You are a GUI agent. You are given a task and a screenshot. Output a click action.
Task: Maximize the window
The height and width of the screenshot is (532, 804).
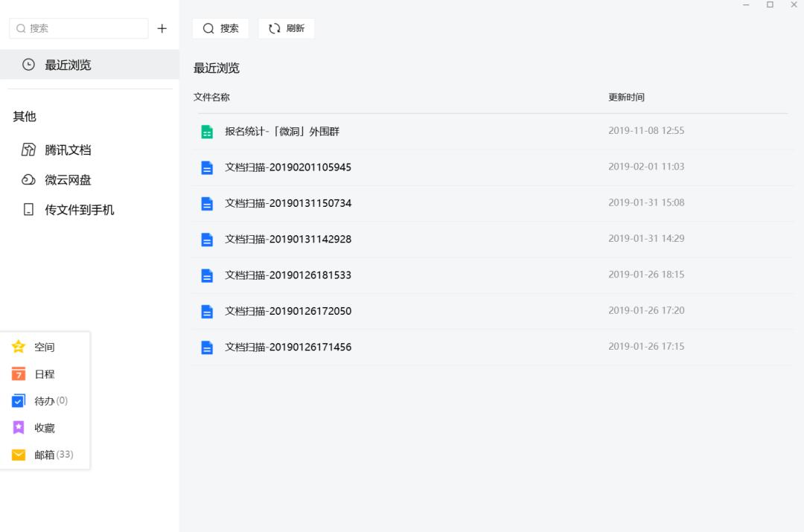770,4
